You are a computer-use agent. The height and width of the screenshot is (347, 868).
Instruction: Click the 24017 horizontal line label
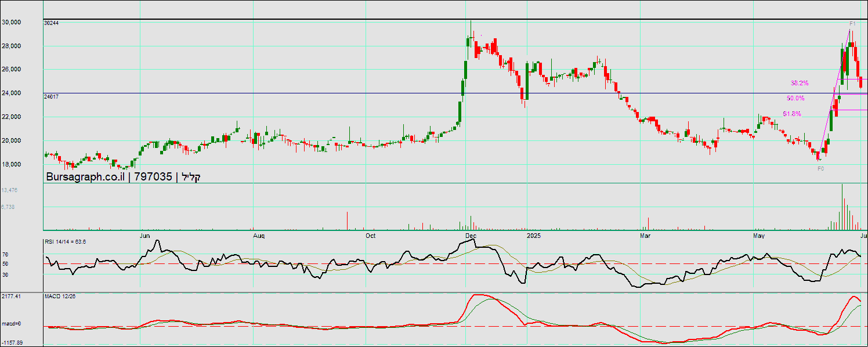[52, 97]
